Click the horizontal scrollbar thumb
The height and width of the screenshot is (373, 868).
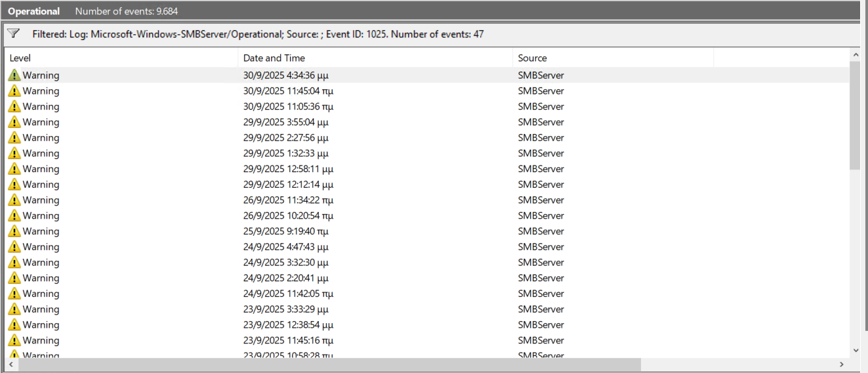[328, 364]
